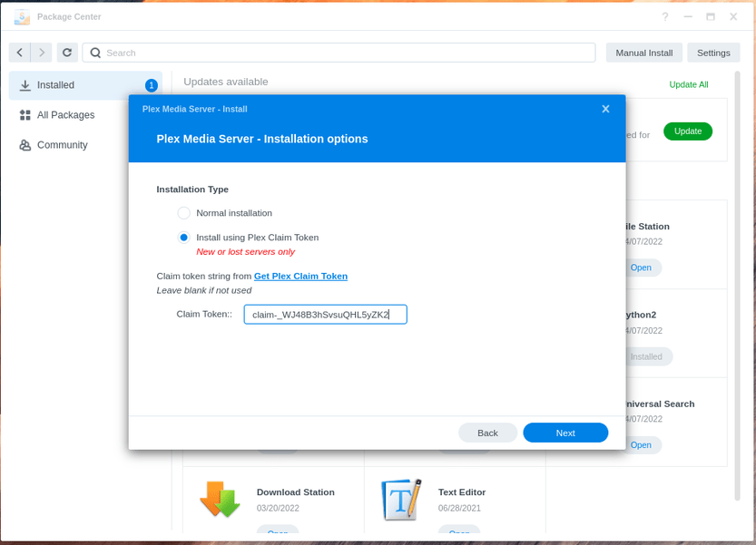Image resolution: width=756 pixels, height=545 pixels.
Task: Click Next to continue installation
Action: (x=565, y=433)
